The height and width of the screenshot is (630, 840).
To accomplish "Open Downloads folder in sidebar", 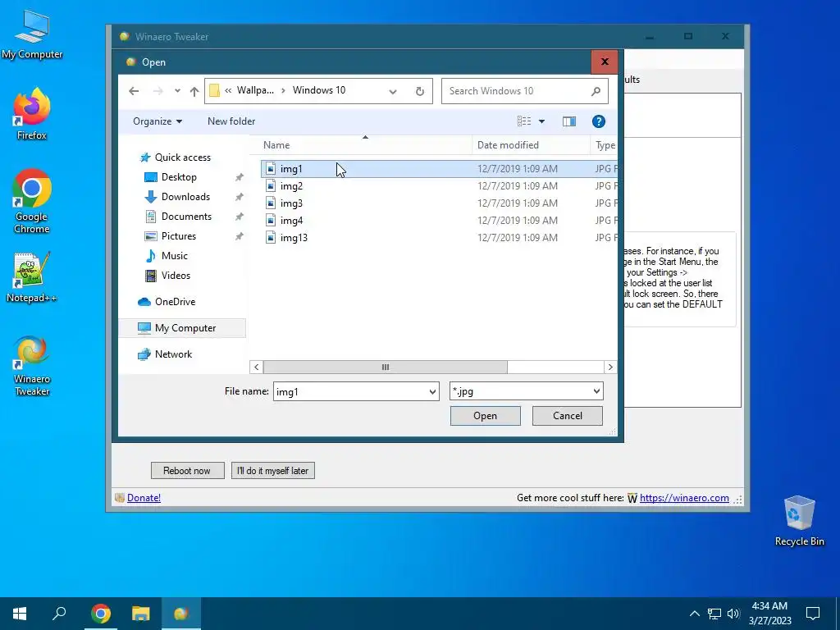I will (x=185, y=197).
